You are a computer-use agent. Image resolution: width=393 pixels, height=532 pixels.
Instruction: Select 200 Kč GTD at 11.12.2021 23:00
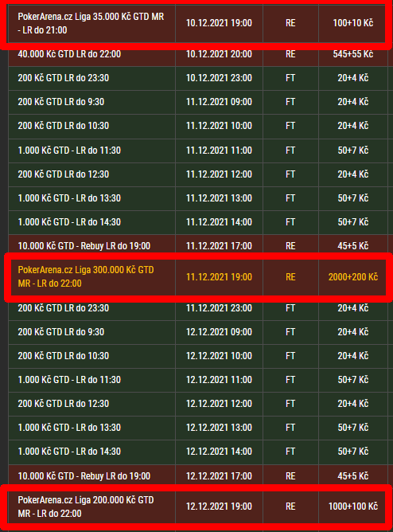coord(196,308)
